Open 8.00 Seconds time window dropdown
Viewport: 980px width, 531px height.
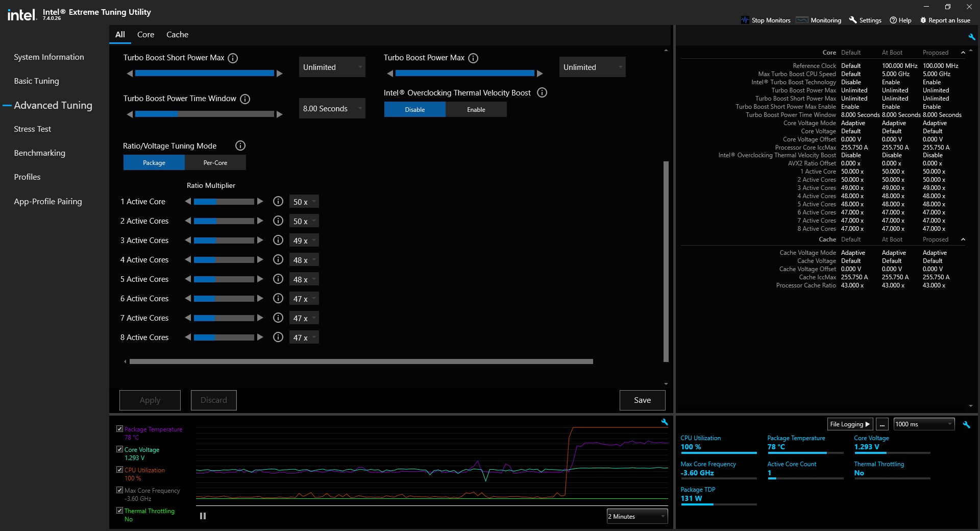(332, 108)
